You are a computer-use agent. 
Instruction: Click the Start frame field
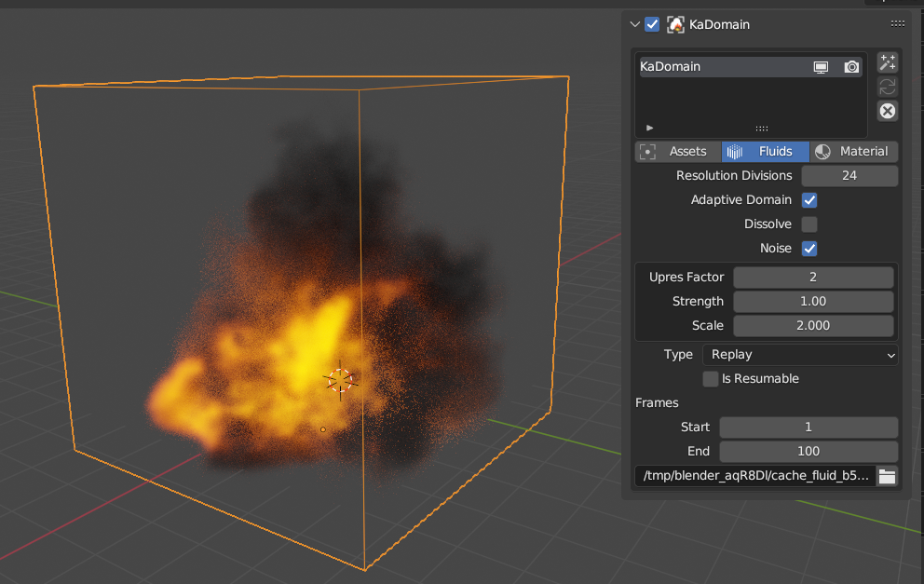pos(808,427)
